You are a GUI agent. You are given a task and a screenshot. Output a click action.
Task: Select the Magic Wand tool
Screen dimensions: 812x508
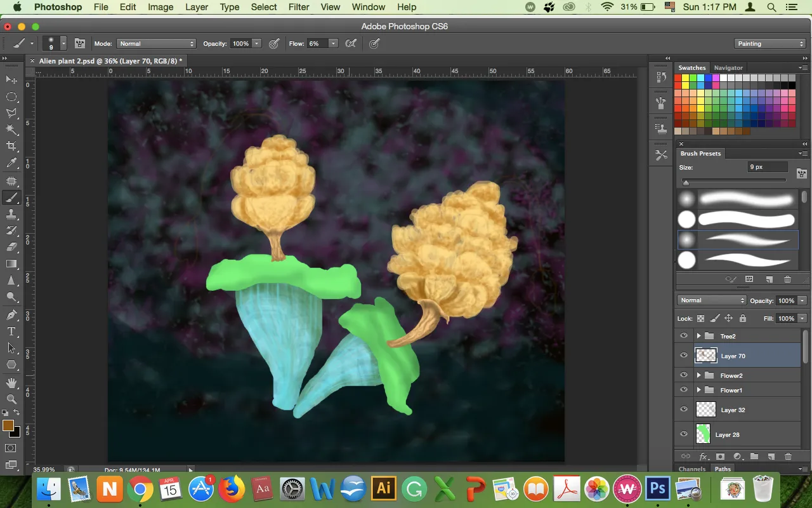[11, 130]
